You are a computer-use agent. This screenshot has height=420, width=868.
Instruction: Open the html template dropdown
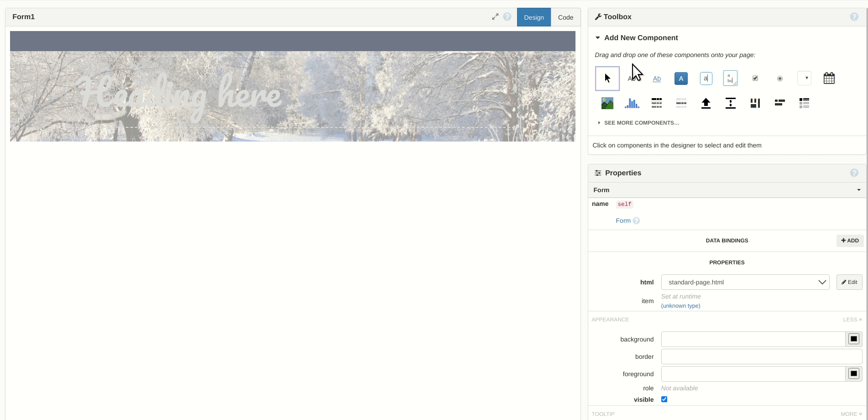(x=745, y=282)
